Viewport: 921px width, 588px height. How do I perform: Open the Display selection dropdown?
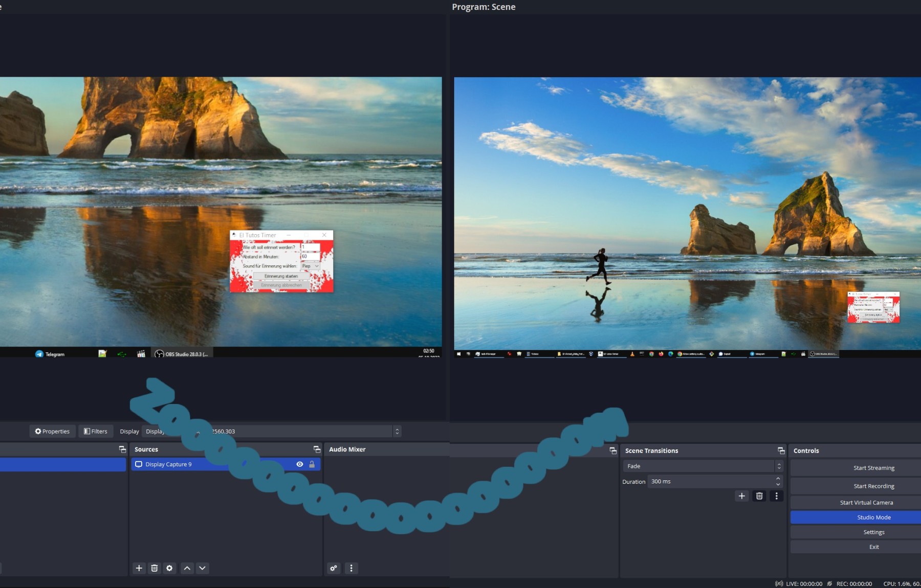click(307, 432)
